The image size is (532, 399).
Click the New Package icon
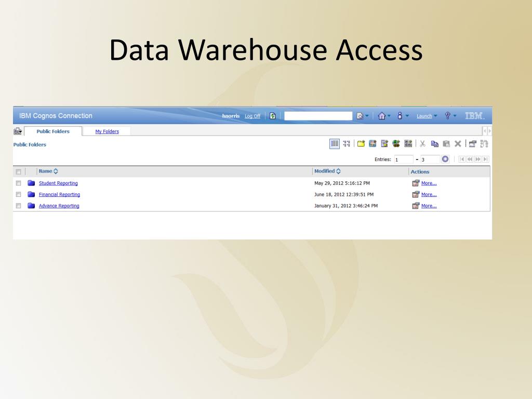[373, 144]
